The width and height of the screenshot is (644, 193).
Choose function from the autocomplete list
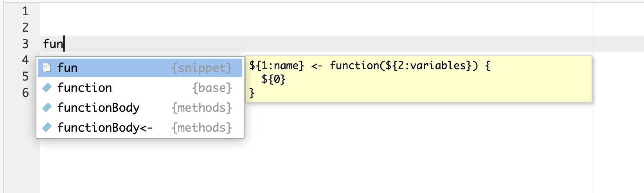[140, 88]
